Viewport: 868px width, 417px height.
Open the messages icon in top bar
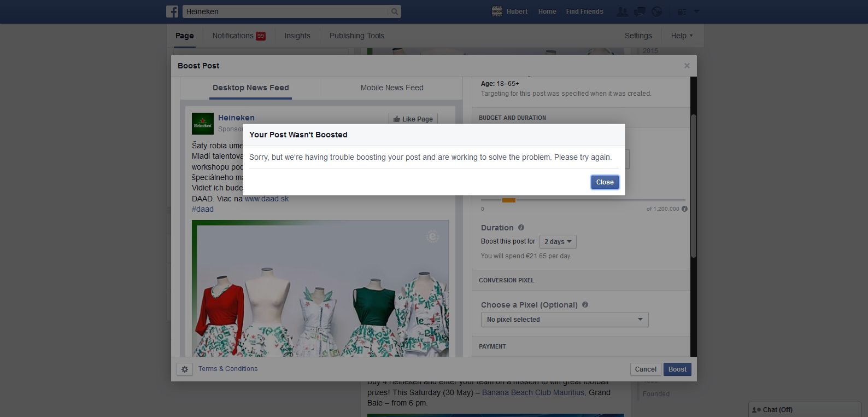point(639,11)
